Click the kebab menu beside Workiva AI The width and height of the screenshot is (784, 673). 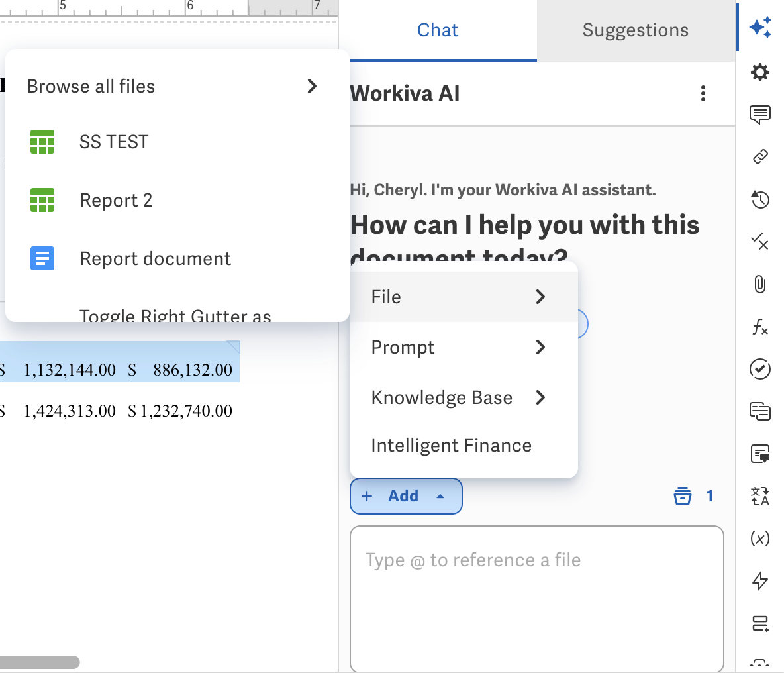pos(703,93)
